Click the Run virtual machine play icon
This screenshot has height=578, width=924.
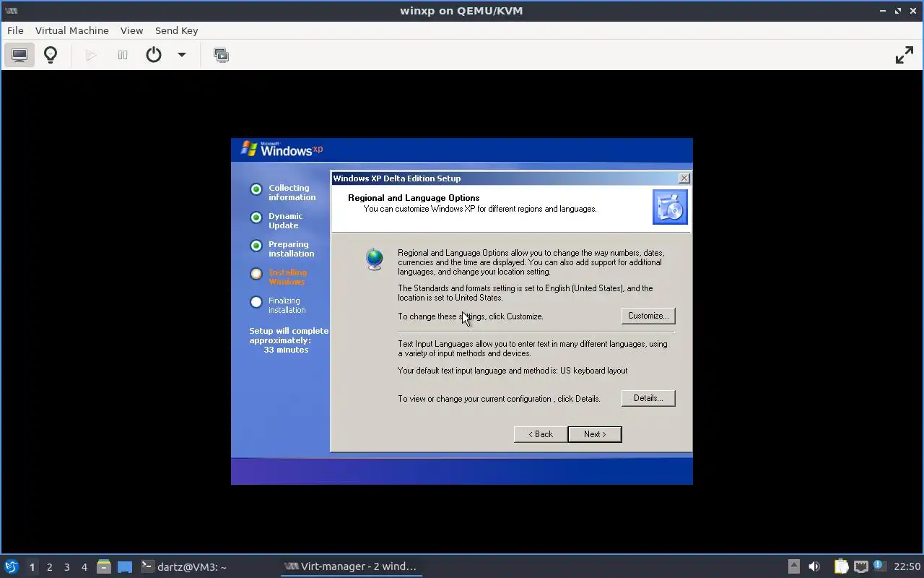91,55
